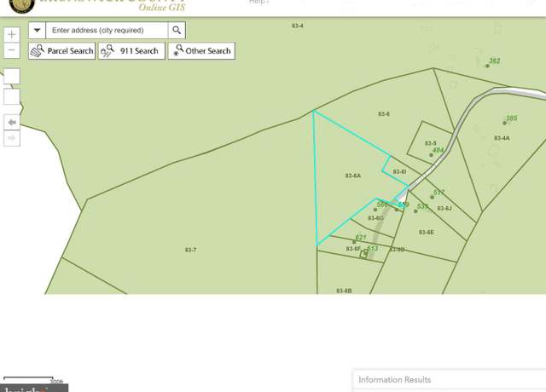
Task: Click address point 621 on map
Action: click(355, 242)
